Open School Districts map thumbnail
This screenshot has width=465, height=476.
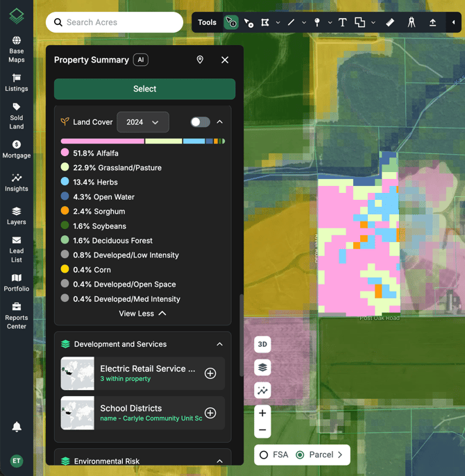(78, 413)
